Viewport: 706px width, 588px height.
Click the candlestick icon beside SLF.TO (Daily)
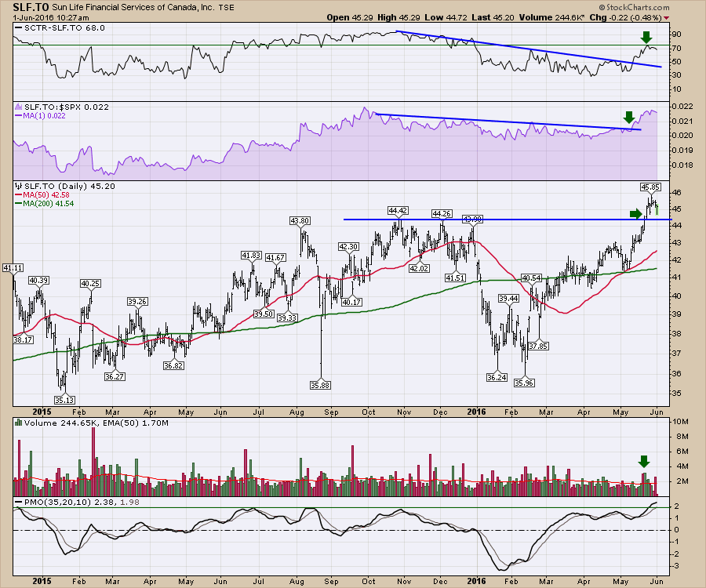[17, 186]
